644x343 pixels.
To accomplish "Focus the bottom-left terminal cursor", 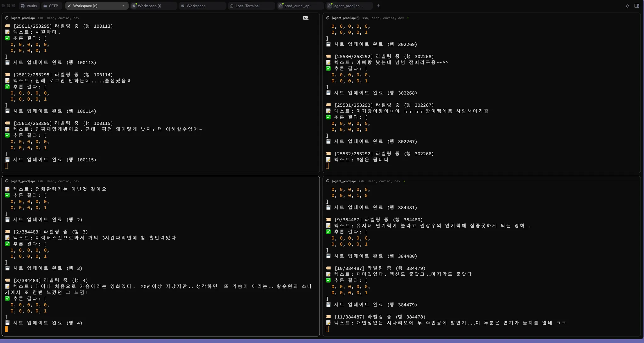I will coord(6,329).
